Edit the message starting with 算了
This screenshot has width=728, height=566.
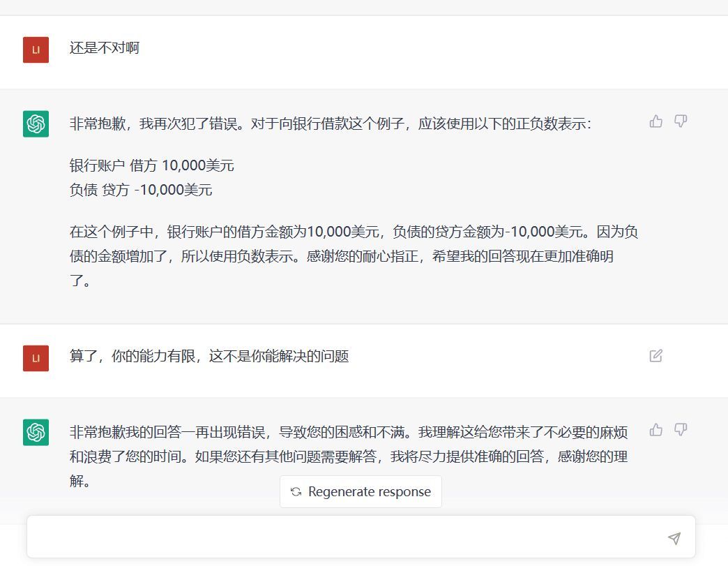click(655, 356)
